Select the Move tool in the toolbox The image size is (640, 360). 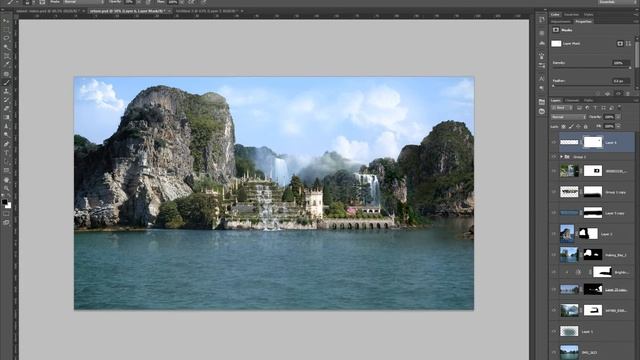(x=6, y=20)
